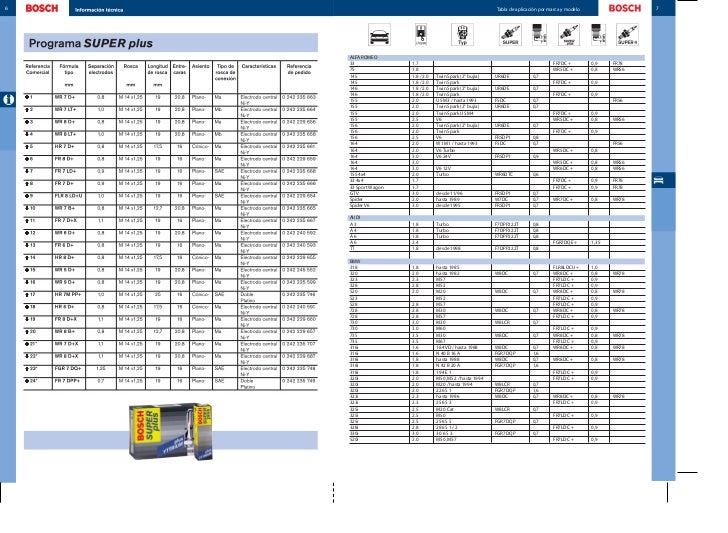This screenshot has width=728, height=533.
Task: Click the Bosch Super plus product box image
Action: [x=171, y=431]
